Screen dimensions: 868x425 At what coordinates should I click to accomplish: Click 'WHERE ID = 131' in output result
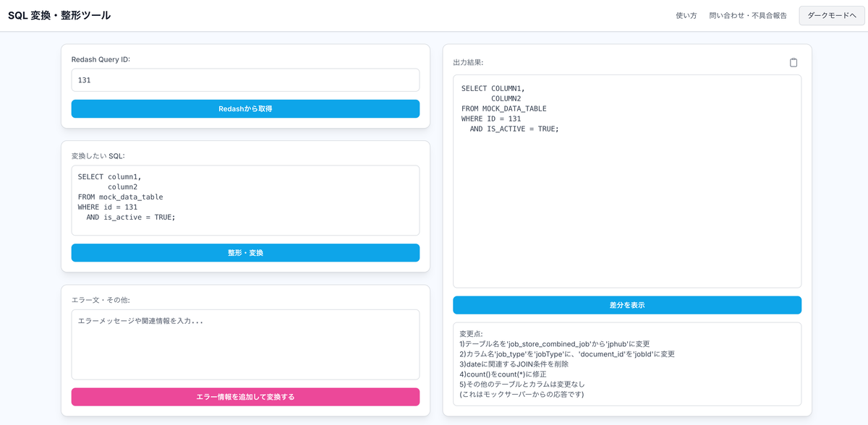(x=491, y=119)
